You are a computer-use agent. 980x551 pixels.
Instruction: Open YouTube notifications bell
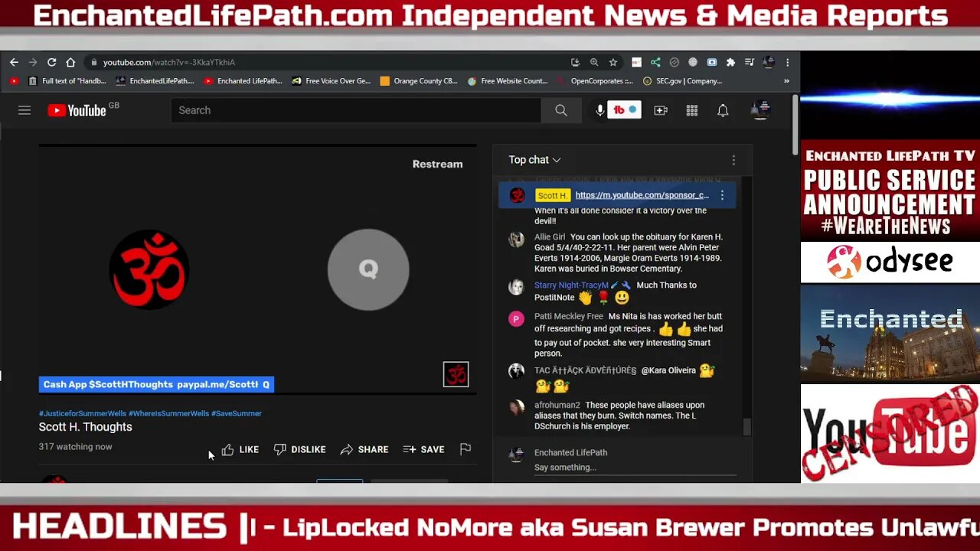tap(723, 110)
